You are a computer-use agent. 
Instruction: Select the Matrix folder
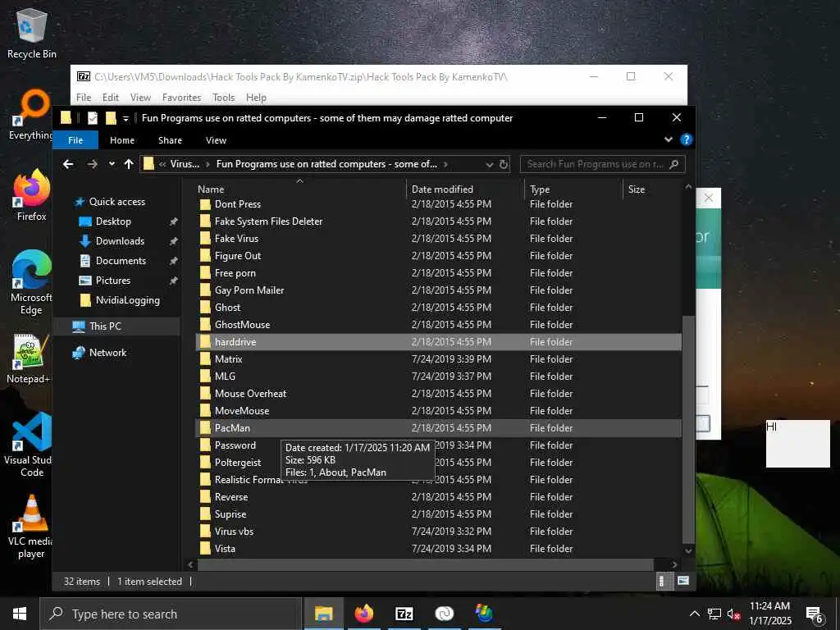(438, 359)
